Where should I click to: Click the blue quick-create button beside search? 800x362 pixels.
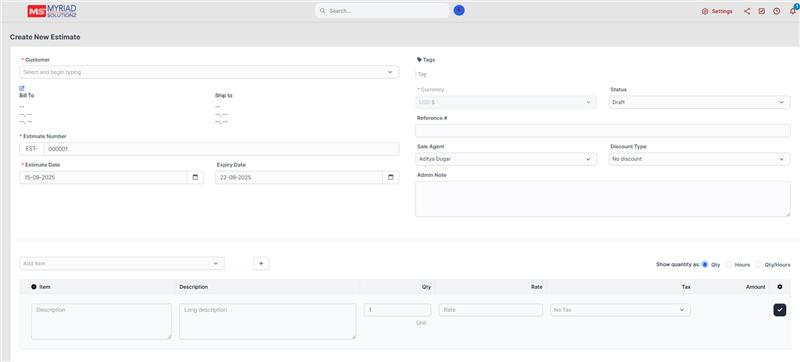click(459, 10)
